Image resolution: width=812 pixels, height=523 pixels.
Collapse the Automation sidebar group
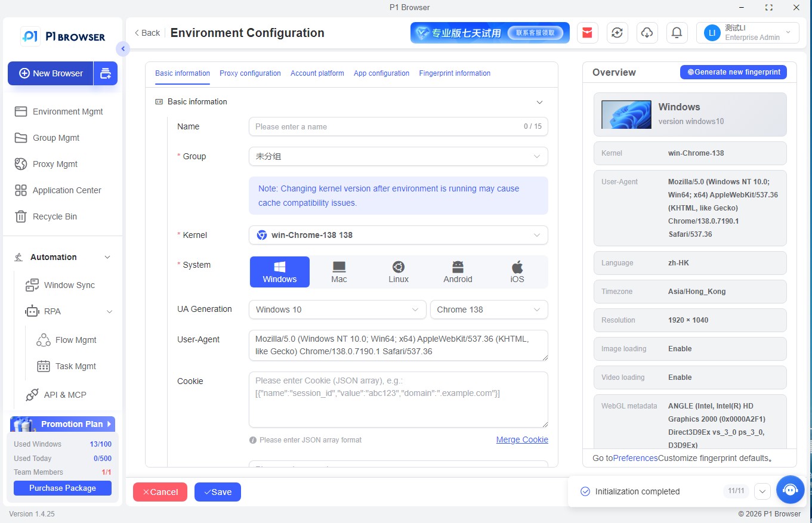coord(107,257)
